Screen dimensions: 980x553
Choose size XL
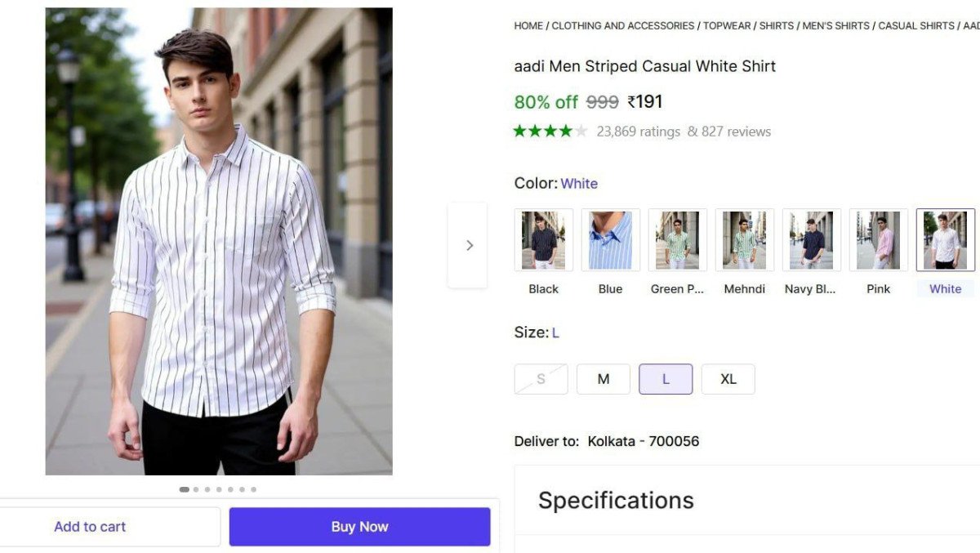[x=728, y=378]
